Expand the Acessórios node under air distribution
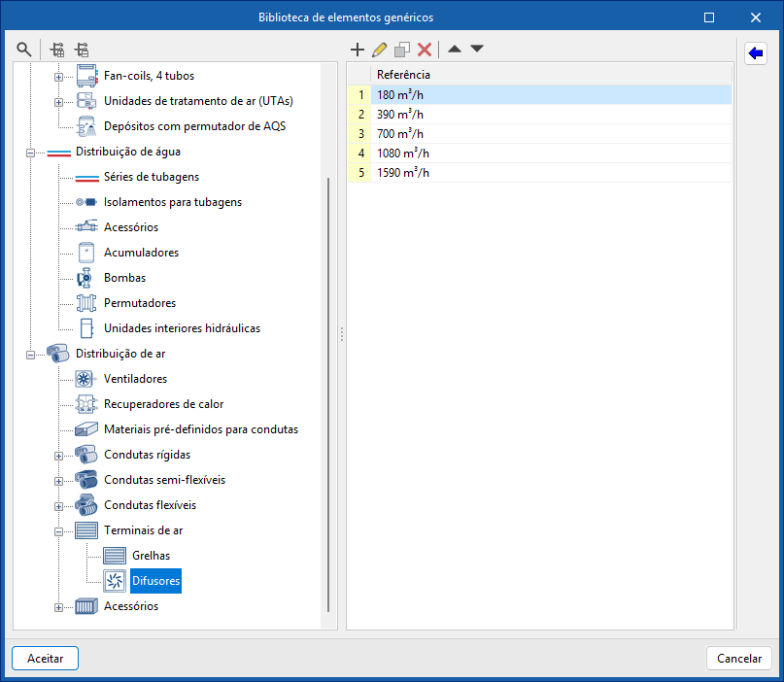 pyautogui.click(x=58, y=607)
